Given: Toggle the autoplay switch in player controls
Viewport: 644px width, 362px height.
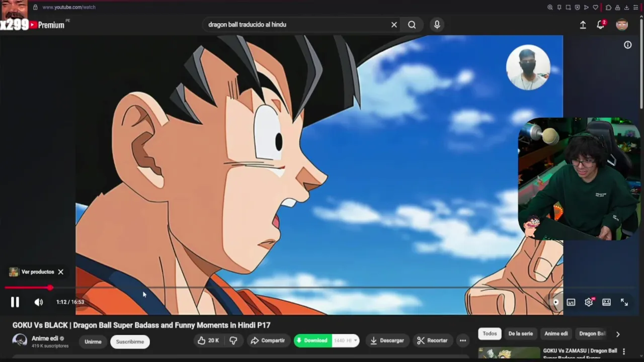Looking at the screenshot, I should coord(555,302).
